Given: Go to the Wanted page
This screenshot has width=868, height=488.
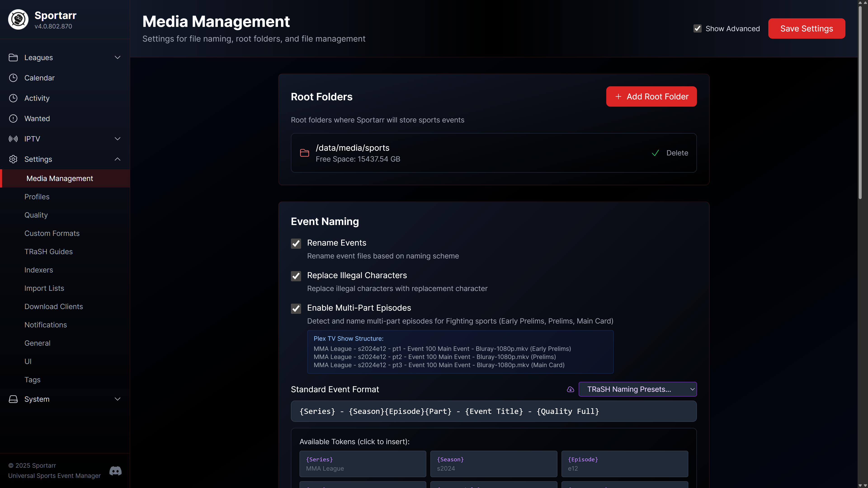Looking at the screenshot, I should (65, 119).
